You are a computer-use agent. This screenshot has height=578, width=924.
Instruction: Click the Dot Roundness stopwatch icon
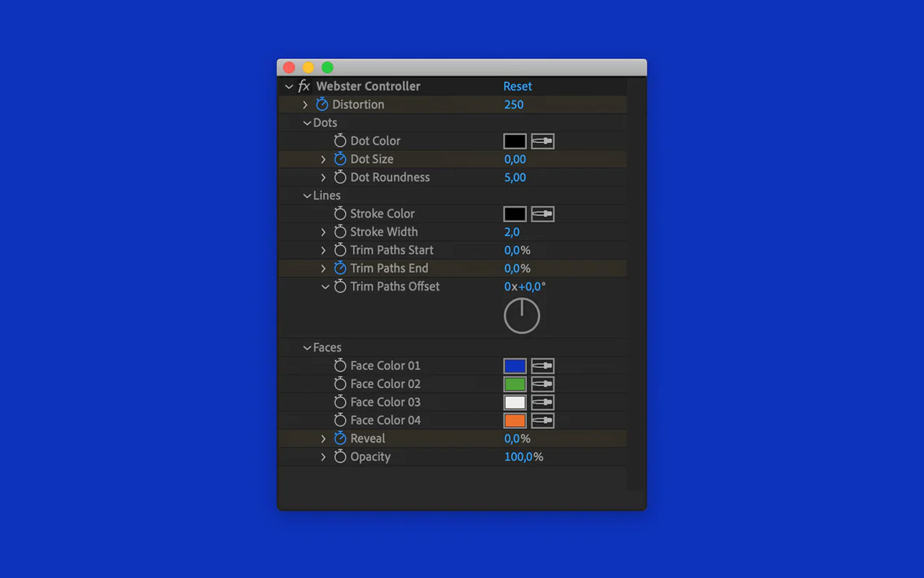coord(339,177)
